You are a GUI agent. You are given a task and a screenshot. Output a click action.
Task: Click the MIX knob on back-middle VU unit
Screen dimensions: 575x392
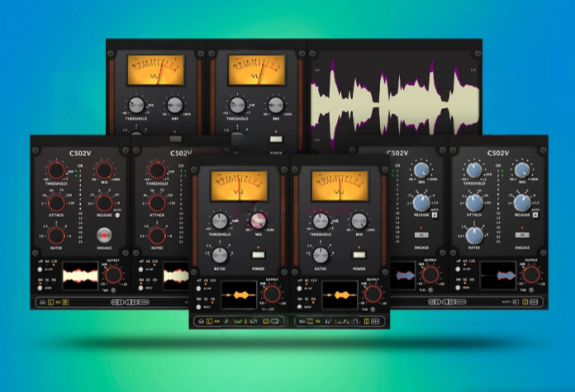276,105
